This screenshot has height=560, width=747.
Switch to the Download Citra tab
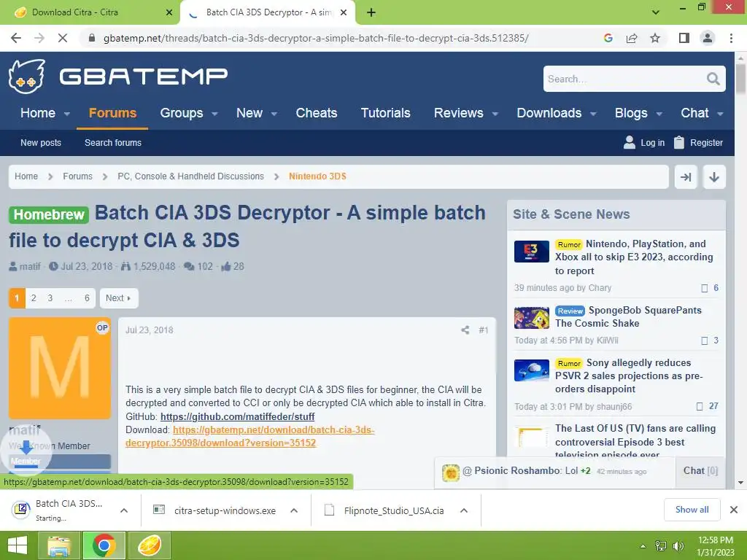tap(90, 12)
